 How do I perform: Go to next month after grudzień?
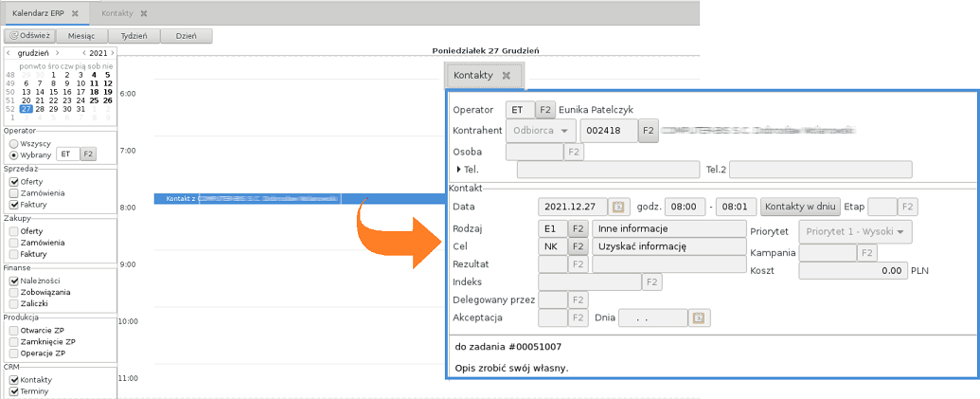tap(58, 53)
